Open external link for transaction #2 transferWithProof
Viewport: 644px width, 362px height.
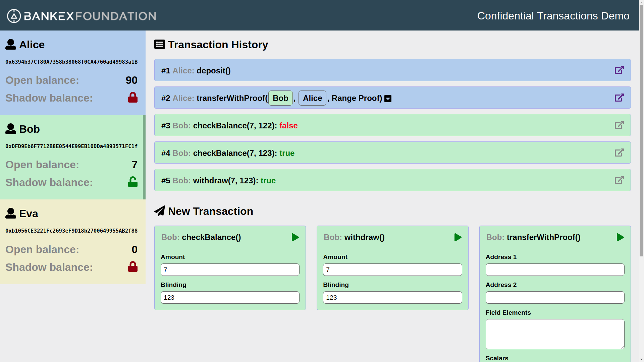click(x=619, y=98)
